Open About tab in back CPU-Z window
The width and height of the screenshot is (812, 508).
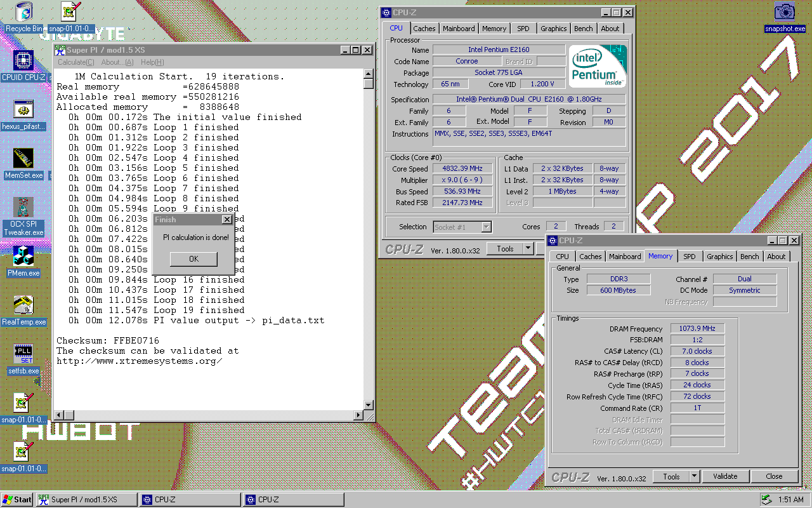610,29
